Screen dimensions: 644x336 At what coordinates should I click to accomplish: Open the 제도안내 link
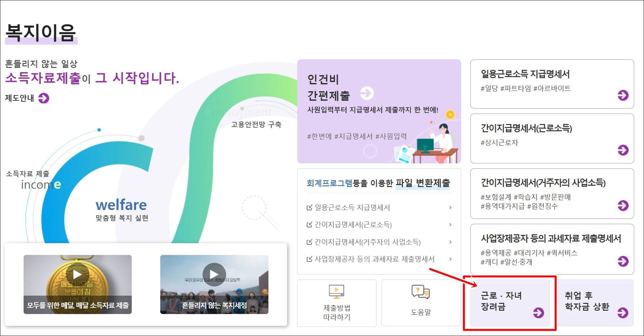point(20,98)
